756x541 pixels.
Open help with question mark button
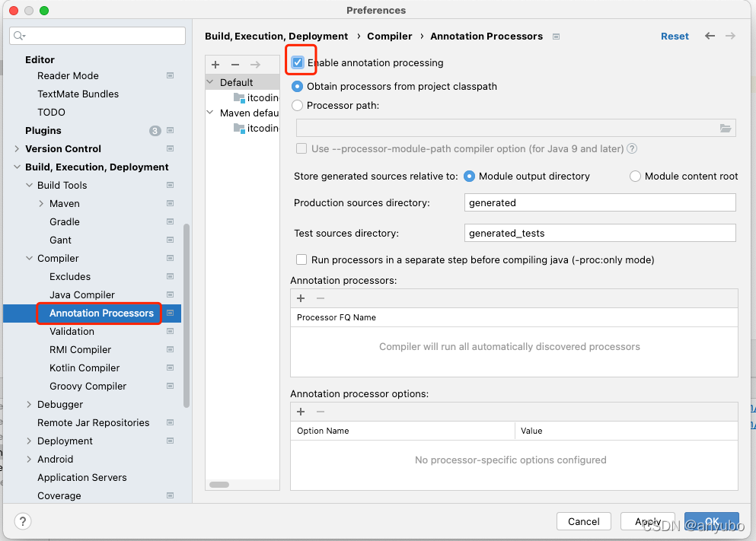point(23,520)
